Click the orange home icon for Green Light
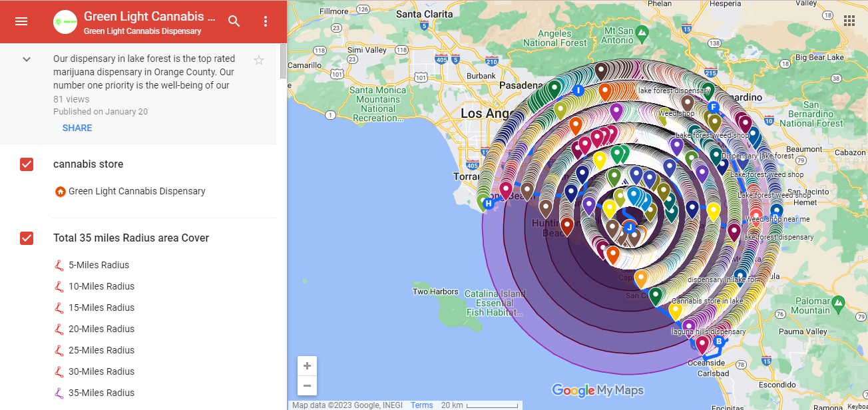Image resolution: width=868 pixels, height=410 pixels. point(60,192)
